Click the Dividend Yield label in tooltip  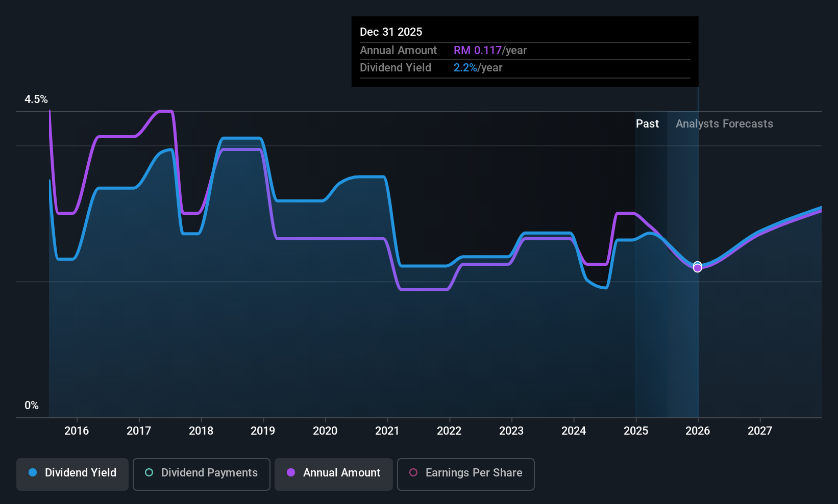[x=396, y=67]
